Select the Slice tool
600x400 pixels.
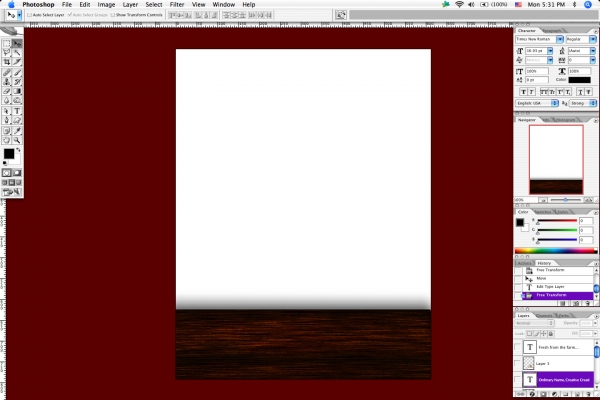point(17,62)
